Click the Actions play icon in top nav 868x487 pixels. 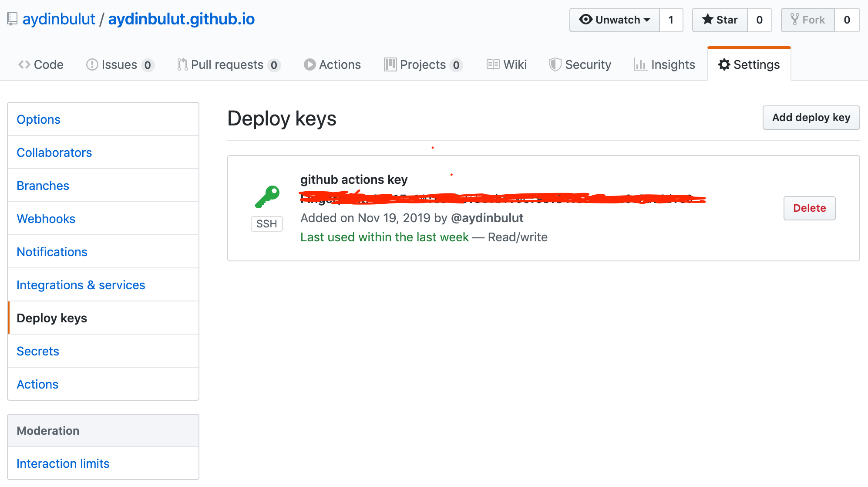310,64
